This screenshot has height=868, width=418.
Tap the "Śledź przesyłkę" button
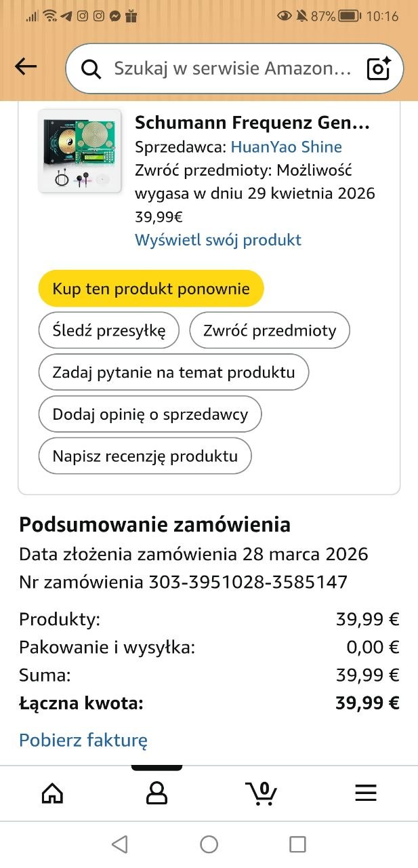(109, 331)
